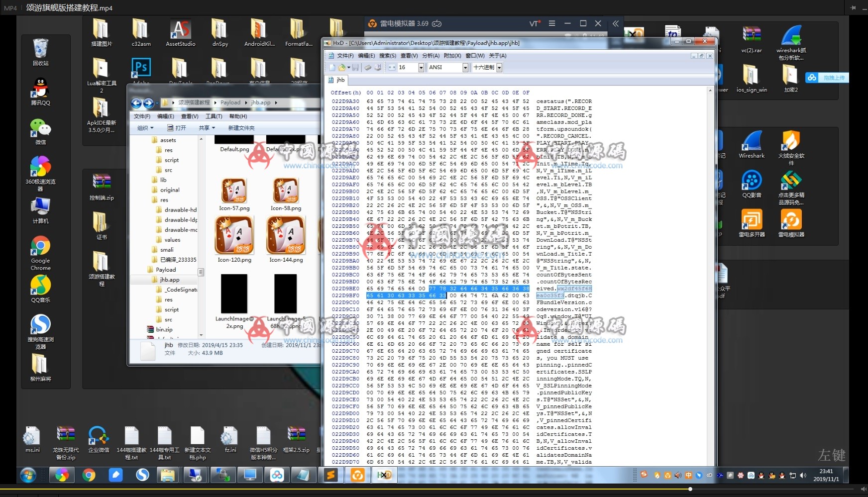Select assets folder in Explorer tree

tap(164, 140)
